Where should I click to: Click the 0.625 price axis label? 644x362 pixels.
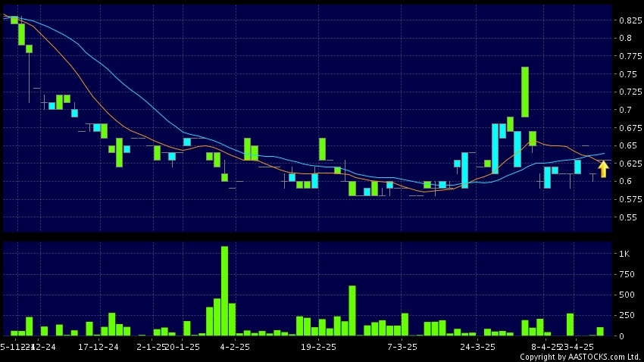tap(630, 164)
